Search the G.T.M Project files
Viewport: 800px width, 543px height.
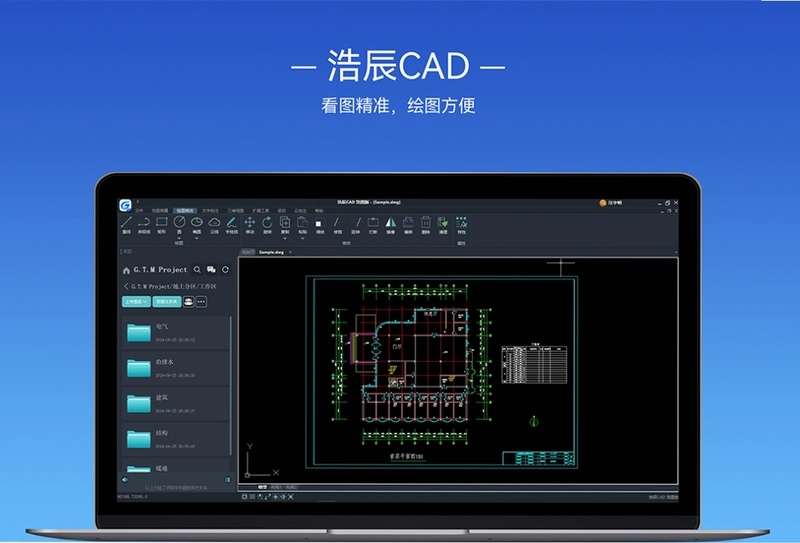(x=197, y=269)
